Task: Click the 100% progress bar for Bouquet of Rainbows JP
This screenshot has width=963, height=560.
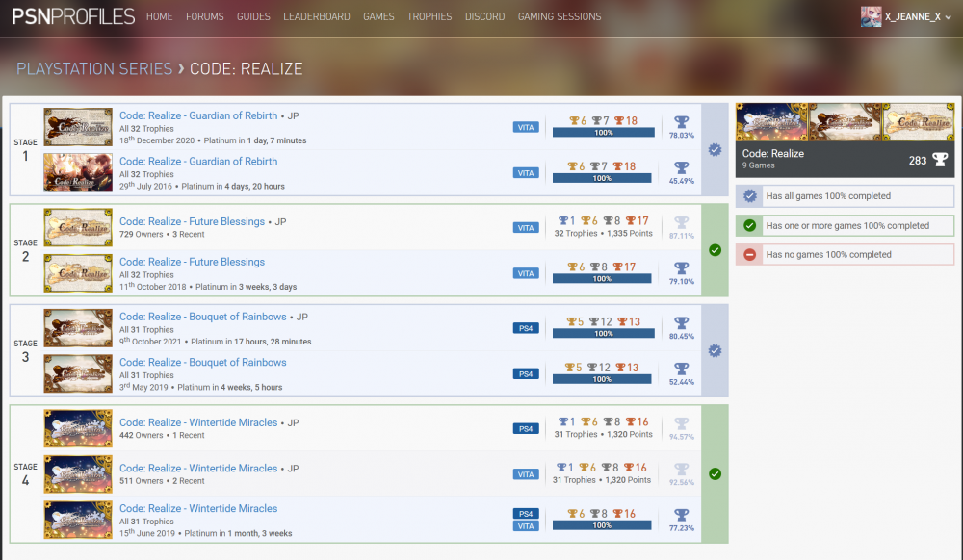Action: [603, 334]
